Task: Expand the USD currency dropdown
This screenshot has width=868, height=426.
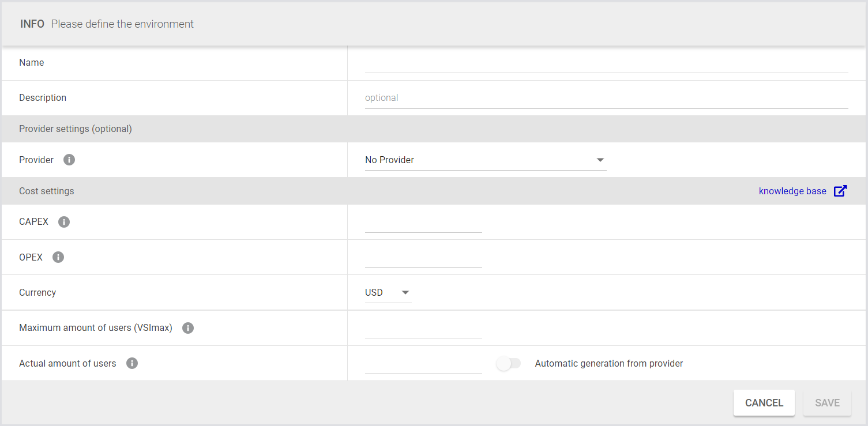Action: pyautogui.click(x=388, y=293)
